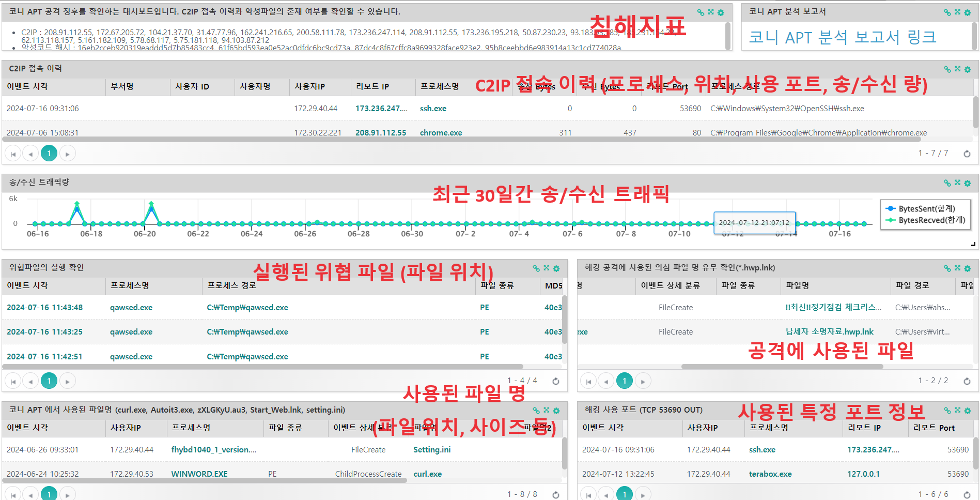The image size is (980, 500).
Task: Click horizontal scrollbar of *.hwp.lnk file table
Action: point(782,367)
